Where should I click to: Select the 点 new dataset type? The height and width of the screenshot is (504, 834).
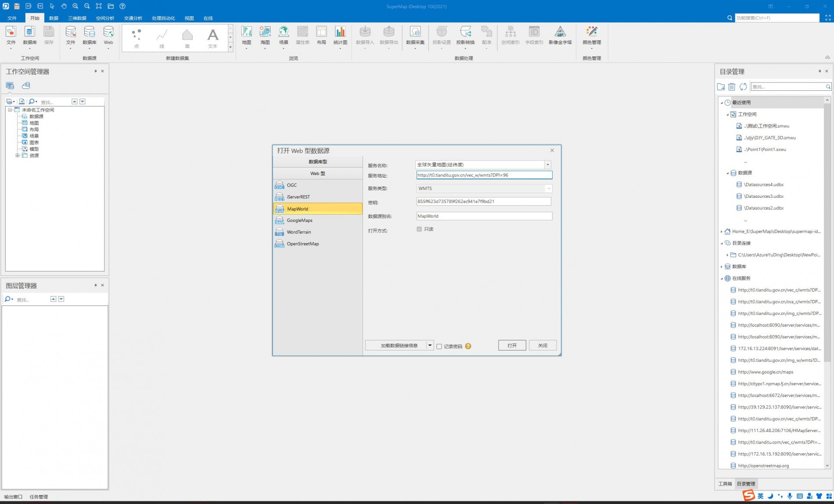pyautogui.click(x=137, y=38)
